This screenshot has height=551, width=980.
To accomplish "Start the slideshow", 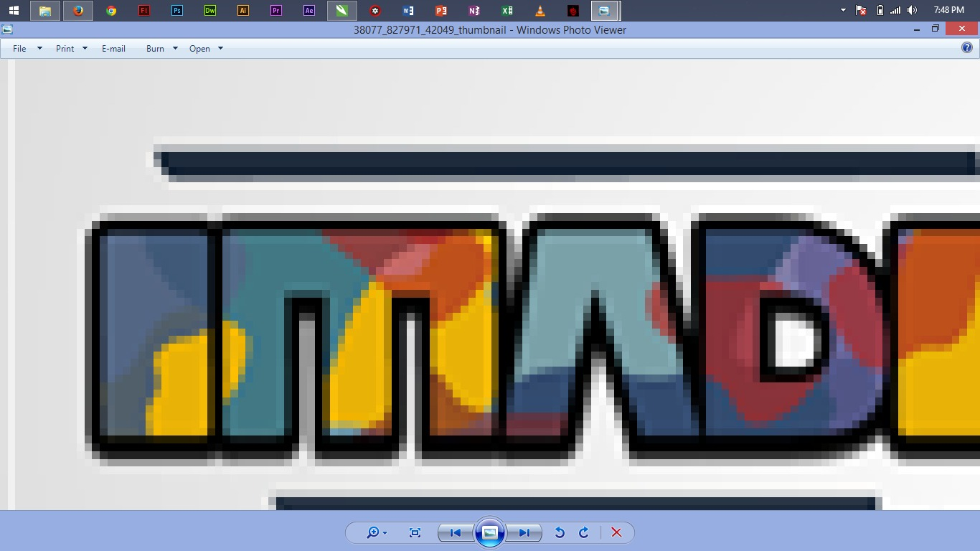I will pyautogui.click(x=489, y=532).
